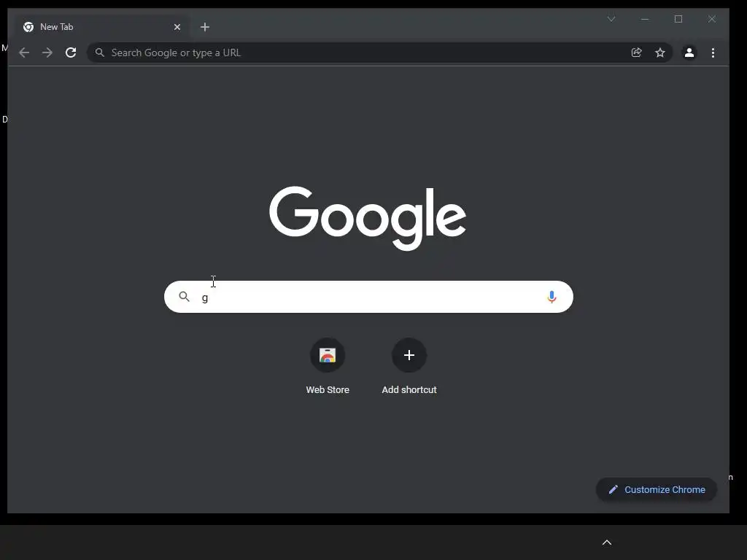
Task: Open the Chrome three-dot menu
Action: pos(713,52)
